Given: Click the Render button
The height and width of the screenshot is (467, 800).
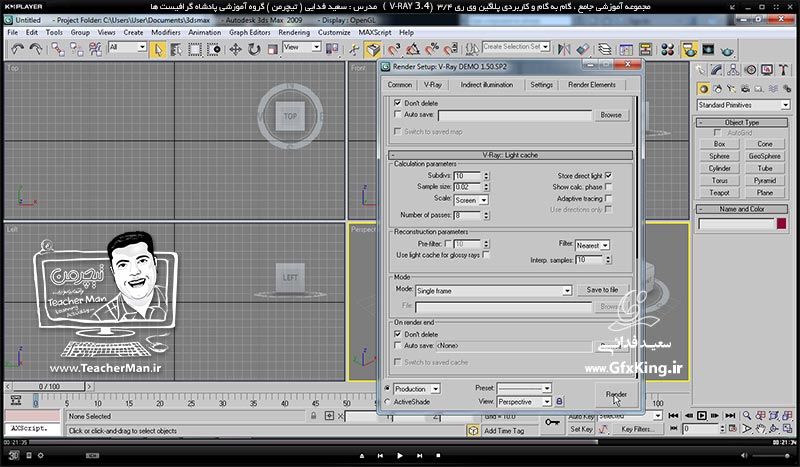Looking at the screenshot, I should pos(616,395).
